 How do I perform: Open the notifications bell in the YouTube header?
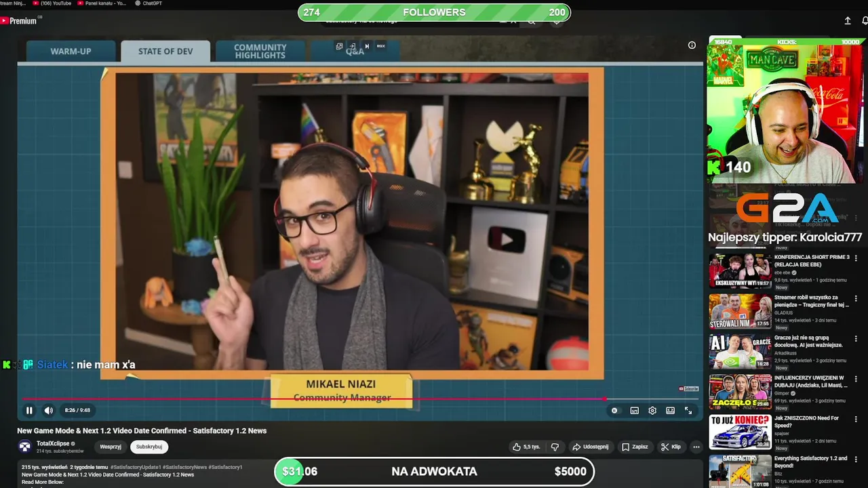[865, 21]
